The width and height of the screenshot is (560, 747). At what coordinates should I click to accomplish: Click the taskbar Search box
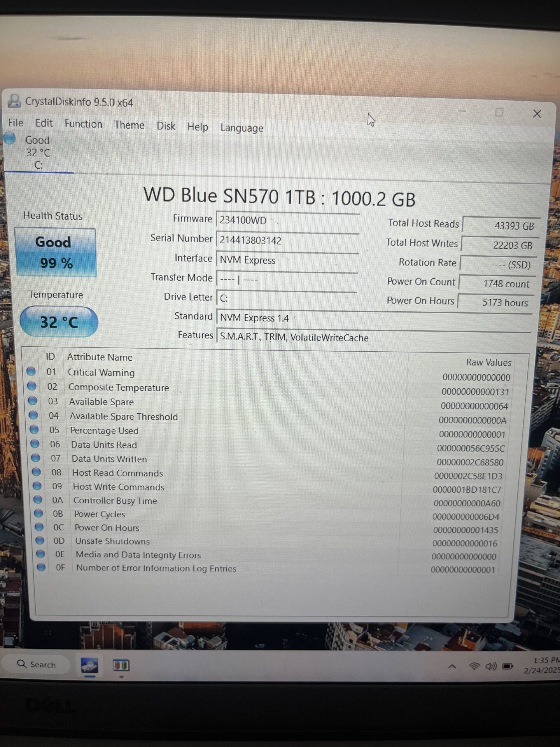coord(36,664)
